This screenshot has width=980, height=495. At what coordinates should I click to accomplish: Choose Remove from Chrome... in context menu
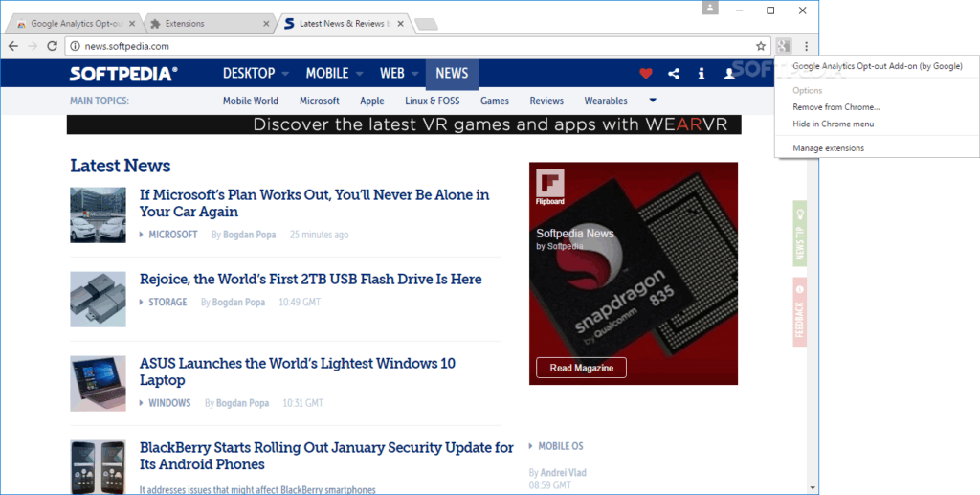[x=836, y=107]
